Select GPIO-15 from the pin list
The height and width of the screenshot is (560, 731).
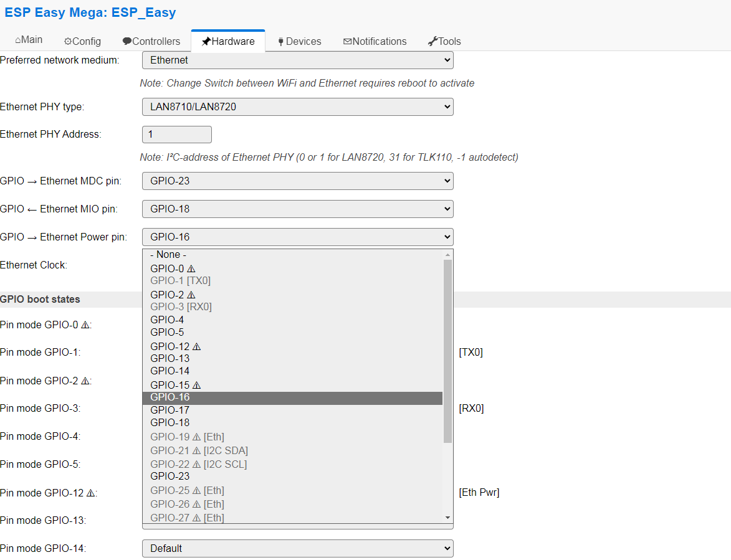coord(292,385)
